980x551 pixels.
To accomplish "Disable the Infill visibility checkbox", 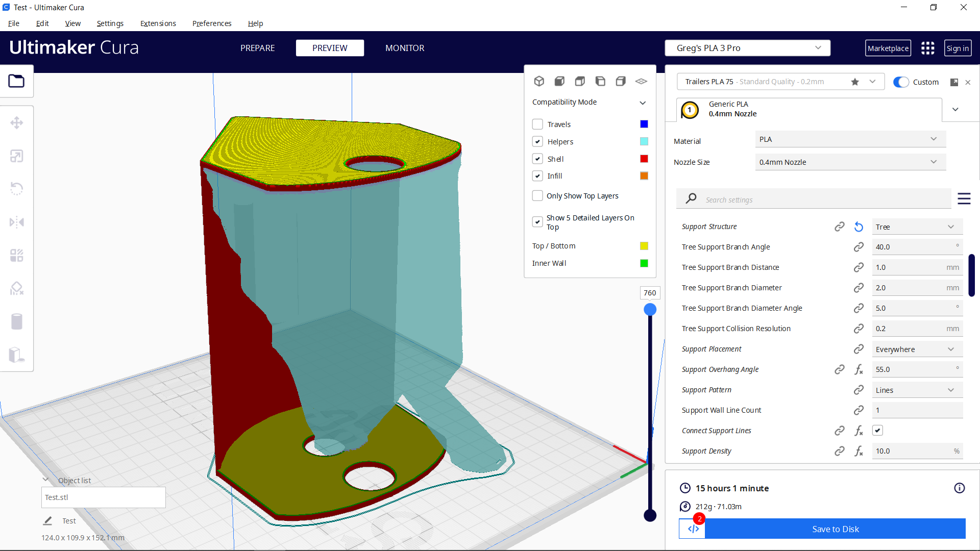I will (x=537, y=176).
